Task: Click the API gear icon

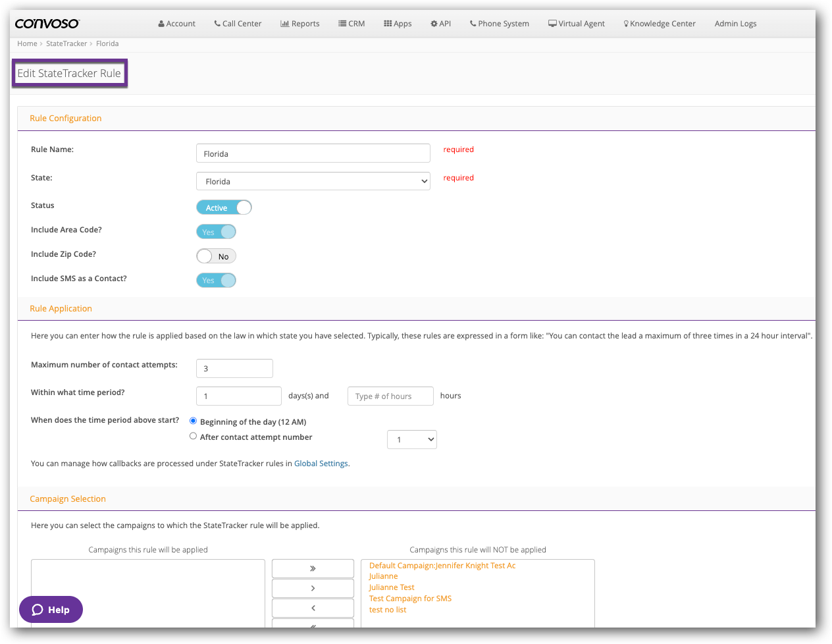Action: [x=434, y=24]
